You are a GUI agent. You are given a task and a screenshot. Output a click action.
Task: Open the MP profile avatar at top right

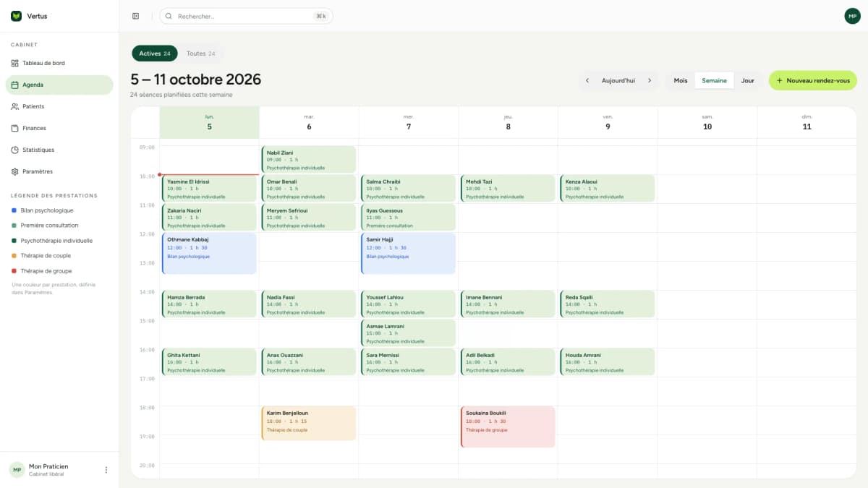[852, 16]
